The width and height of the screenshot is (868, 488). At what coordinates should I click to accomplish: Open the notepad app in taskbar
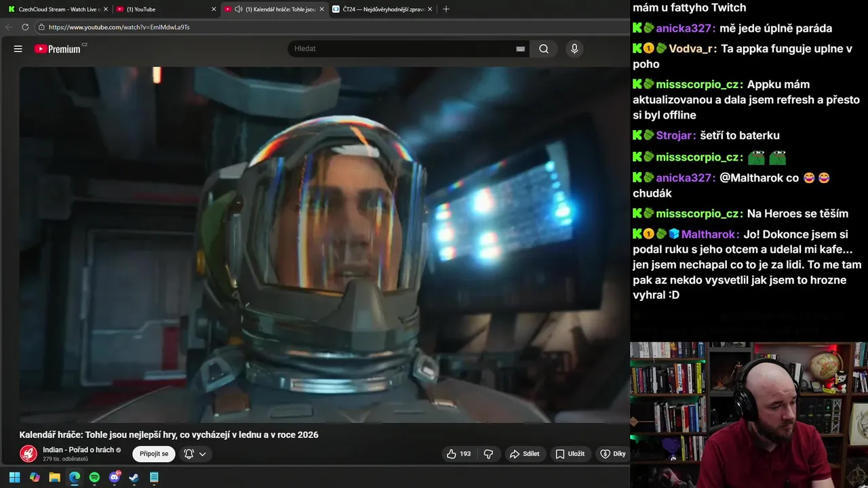154,477
